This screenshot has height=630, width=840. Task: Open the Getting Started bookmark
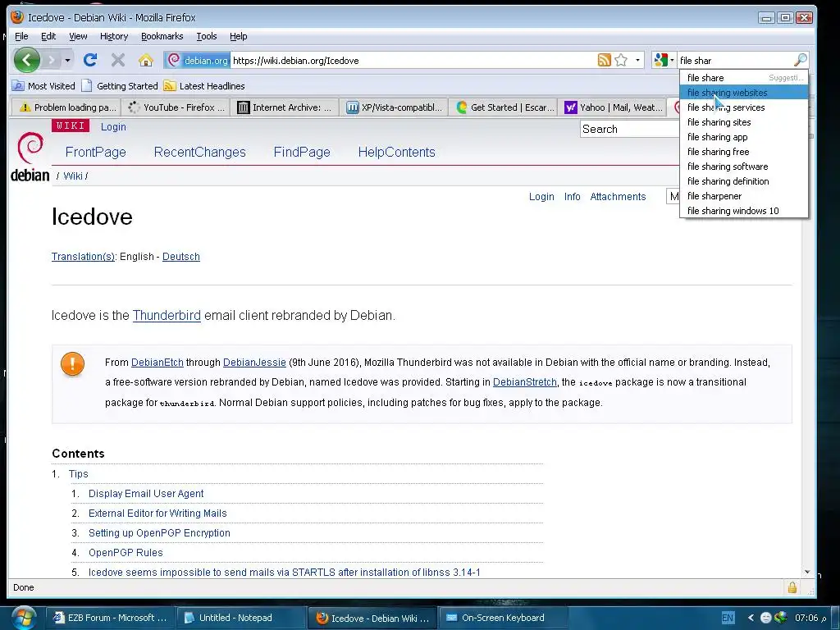[x=120, y=85]
